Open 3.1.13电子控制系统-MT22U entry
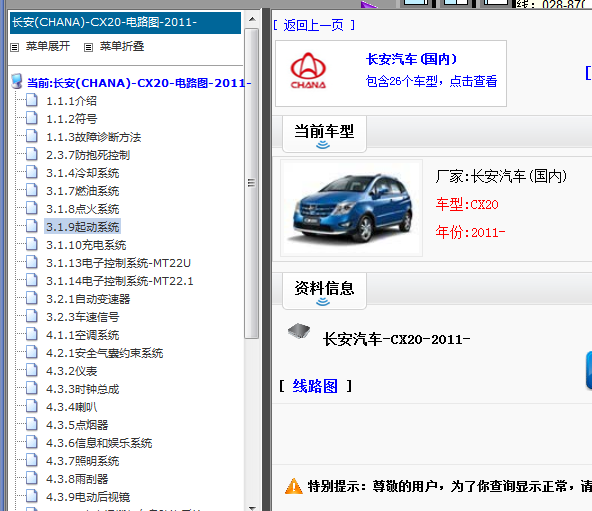Screen dimensions: 592x511 click(118, 263)
